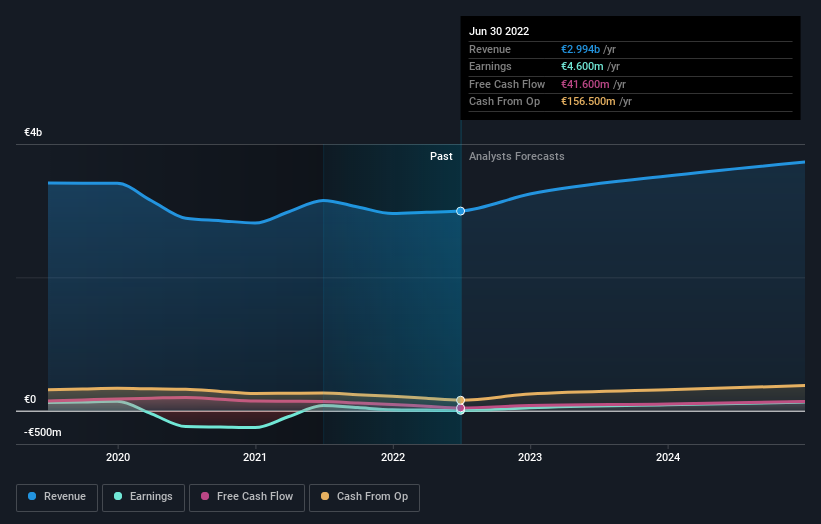Click the €4.600m earnings value in tooltip
821x524 pixels.
582,66
